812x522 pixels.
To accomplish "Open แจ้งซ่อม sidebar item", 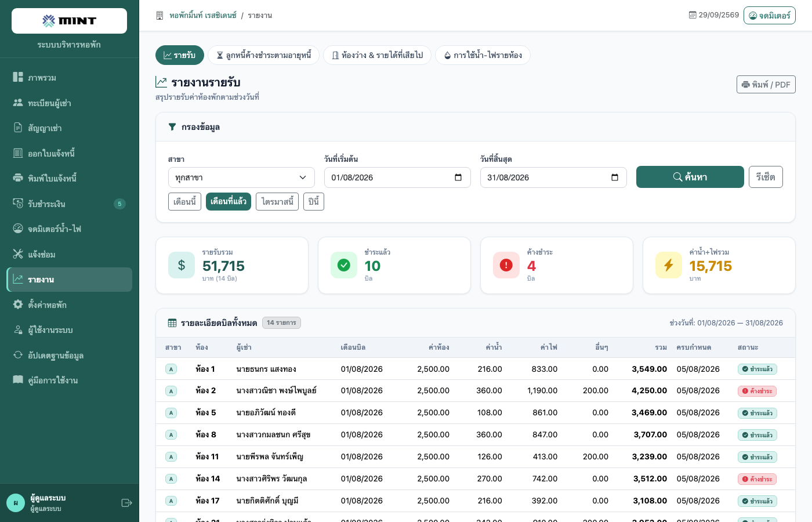I will [69, 254].
